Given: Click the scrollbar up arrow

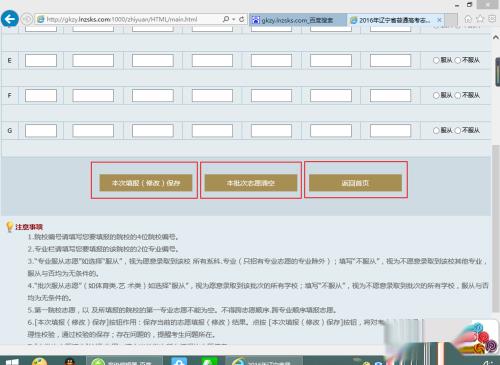Looking at the screenshot, I should click(x=496, y=38).
